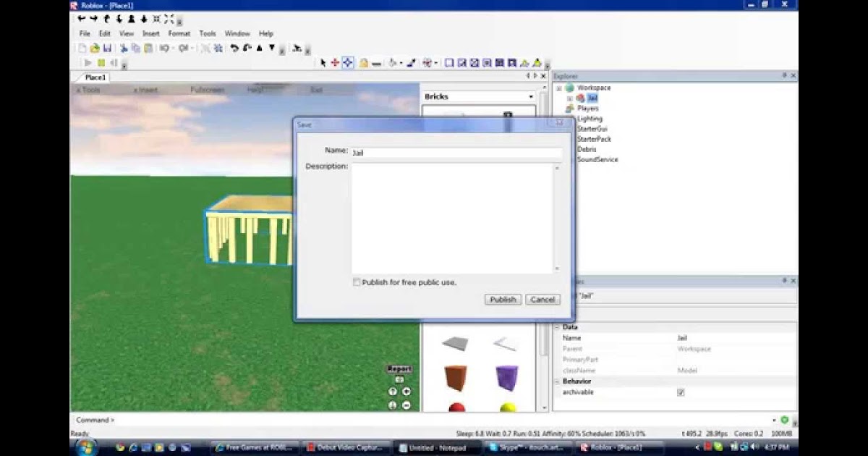Open the File menu

pos(85,33)
